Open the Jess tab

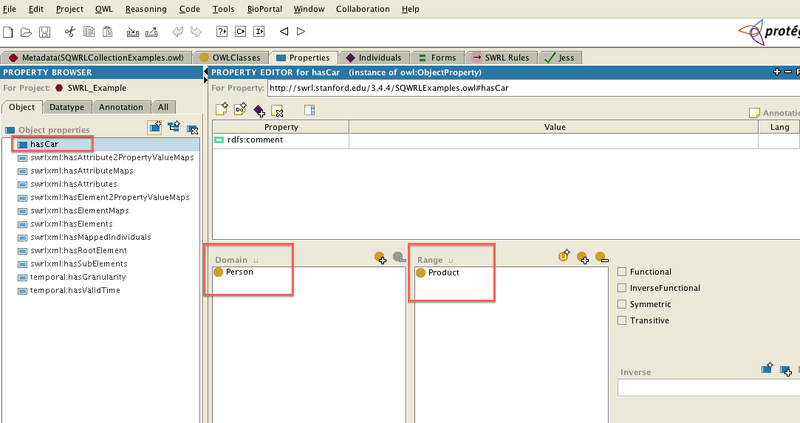coord(560,58)
